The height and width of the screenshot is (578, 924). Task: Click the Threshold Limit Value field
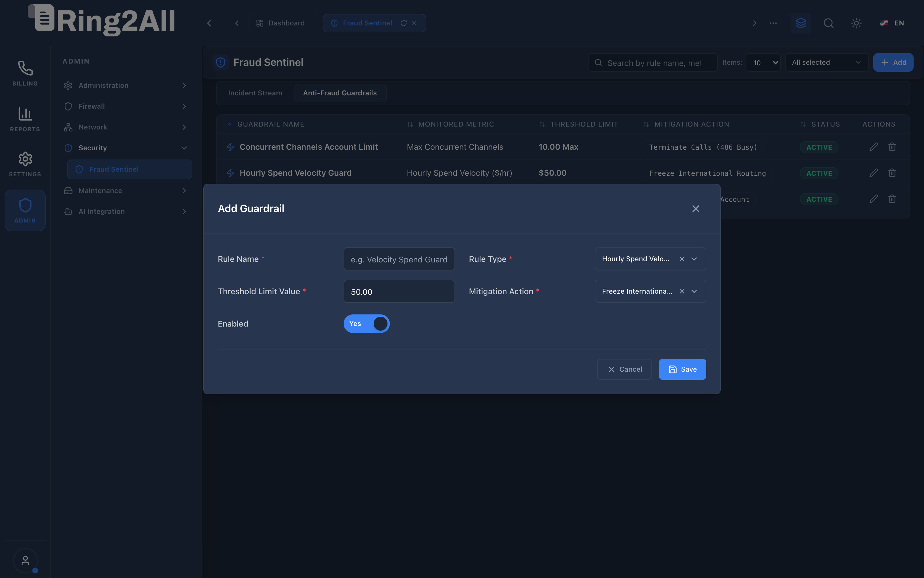tap(399, 291)
